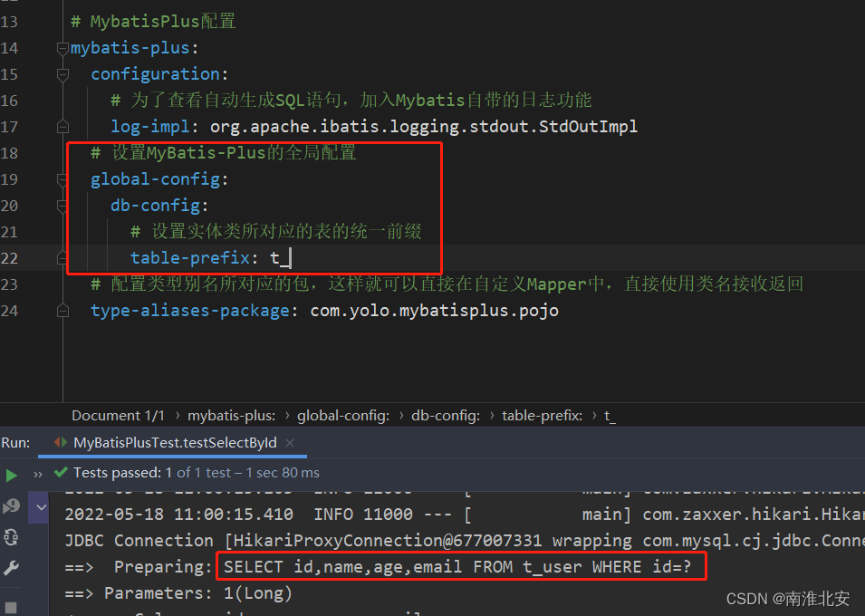The image size is (865, 616).
Task: Expand the test tree chevron in Run panel
Action: click(x=42, y=506)
